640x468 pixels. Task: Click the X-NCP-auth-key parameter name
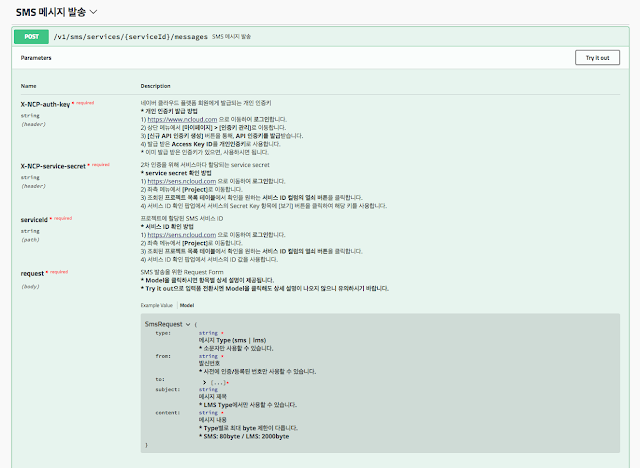pyautogui.click(x=45, y=104)
